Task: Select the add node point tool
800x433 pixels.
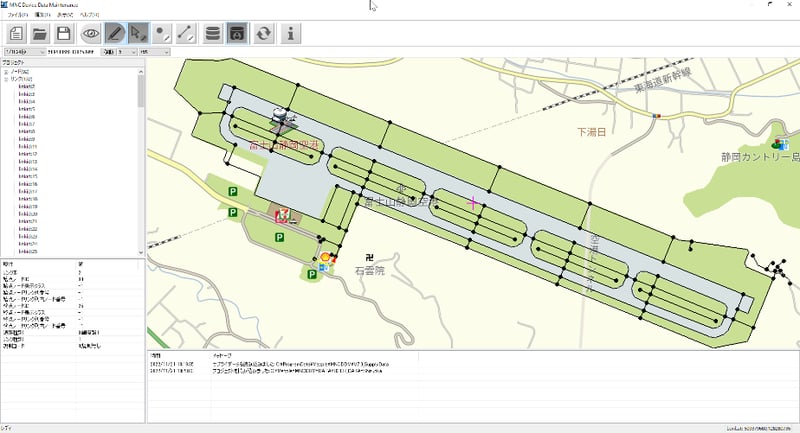Action: click(x=162, y=34)
